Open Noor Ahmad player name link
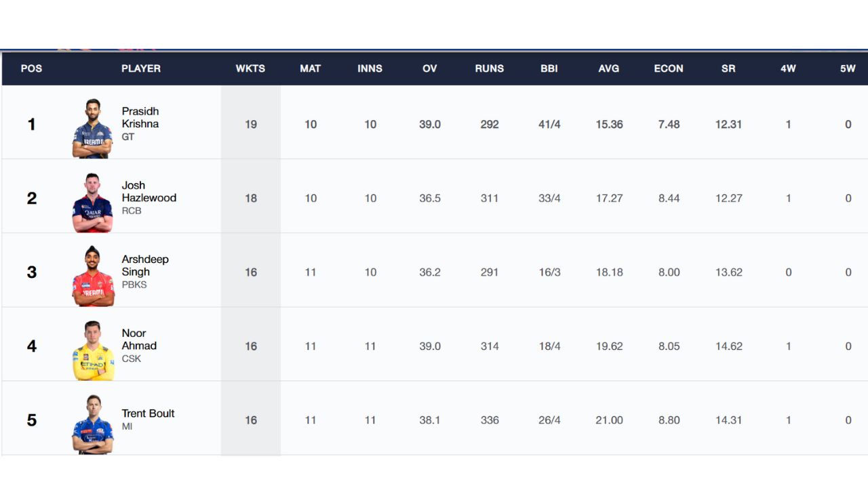The width and height of the screenshot is (868, 488). [x=139, y=339]
